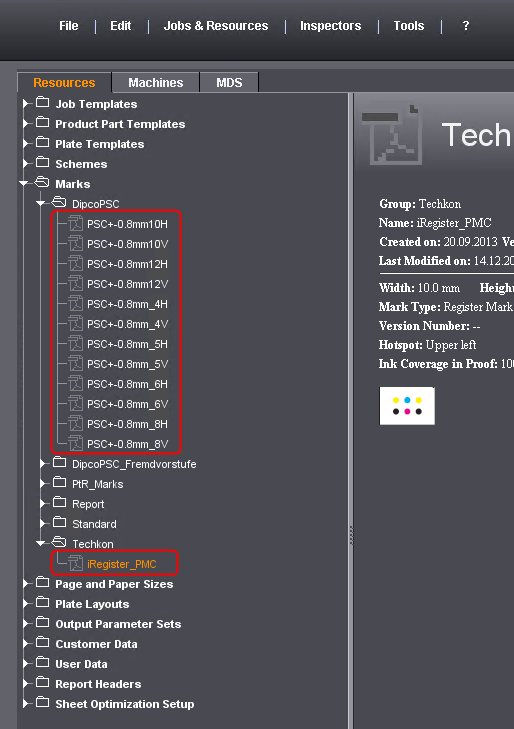Switch to the Machines tab
The height and width of the screenshot is (729, 514).
coord(156,83)
